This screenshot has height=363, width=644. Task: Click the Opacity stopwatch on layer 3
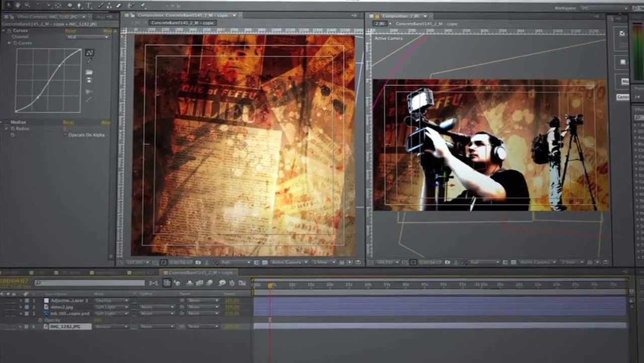click(x=40, y=320)
